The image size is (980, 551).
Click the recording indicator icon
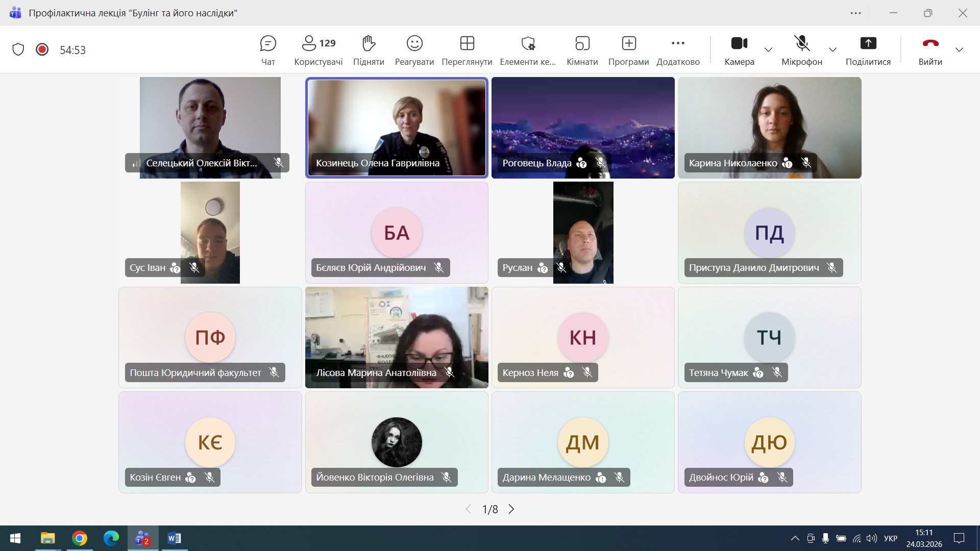pyautogui.click(x=42, y=49)
